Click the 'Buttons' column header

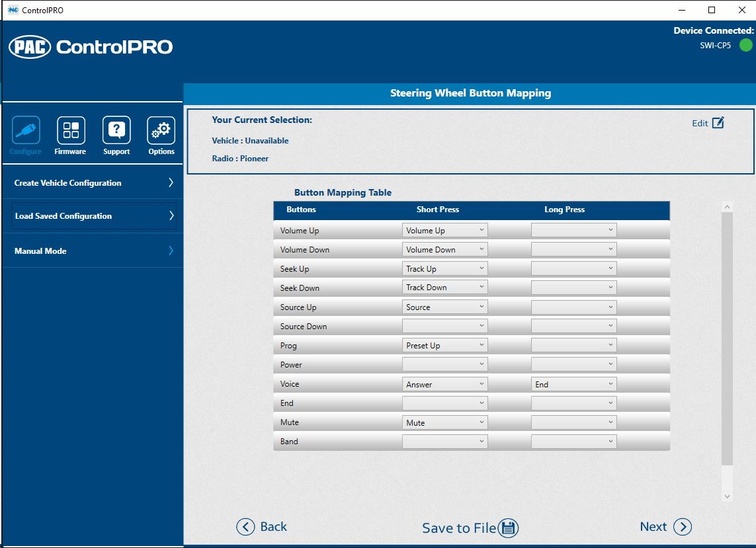click(302, 210)
